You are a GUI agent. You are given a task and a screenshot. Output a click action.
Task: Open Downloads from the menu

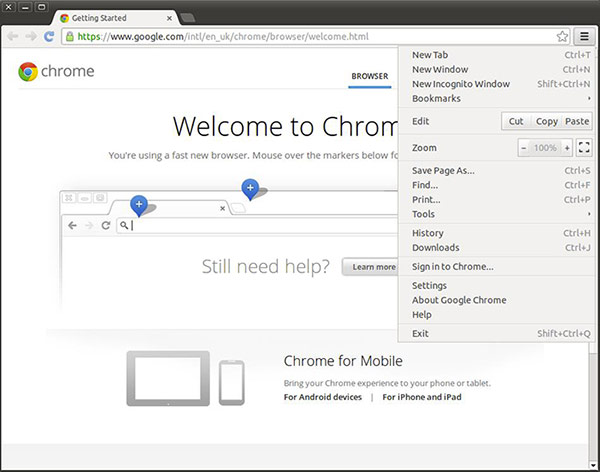496,247
